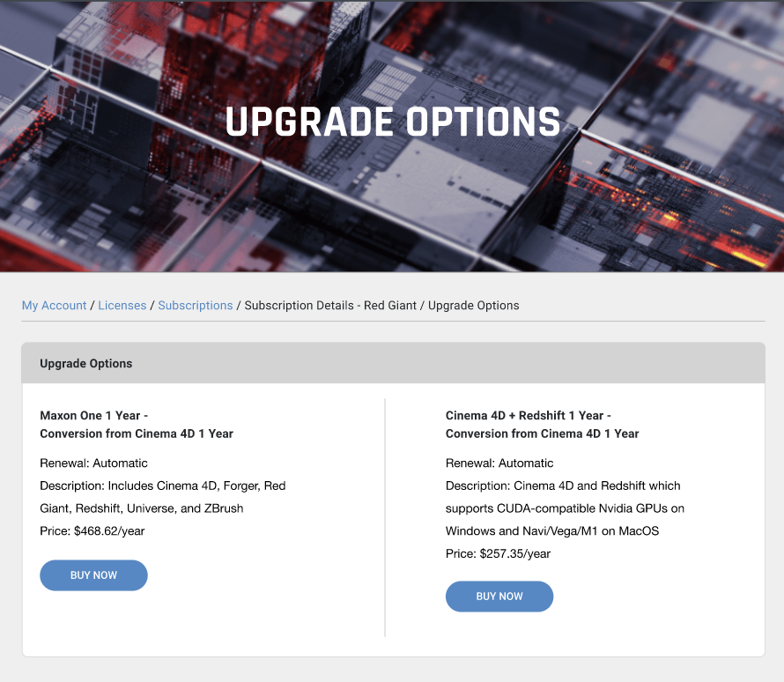The image size is (784, 682).
Task: Click the Upgrade Options panel header
Action: pos(393,363)
